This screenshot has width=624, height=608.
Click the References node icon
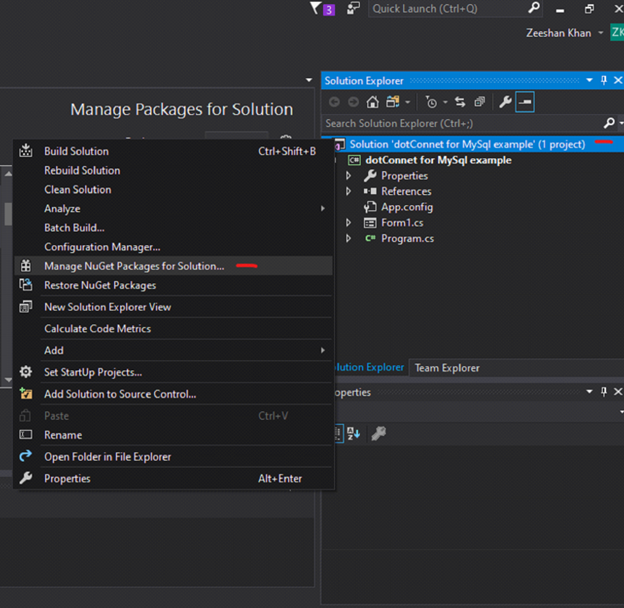click(370, 191)
